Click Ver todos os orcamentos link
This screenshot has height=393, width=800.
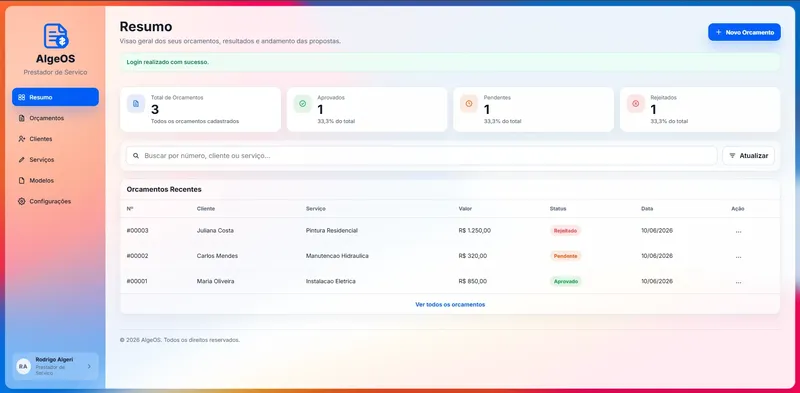pyautogui.click(x=450, y=305)
